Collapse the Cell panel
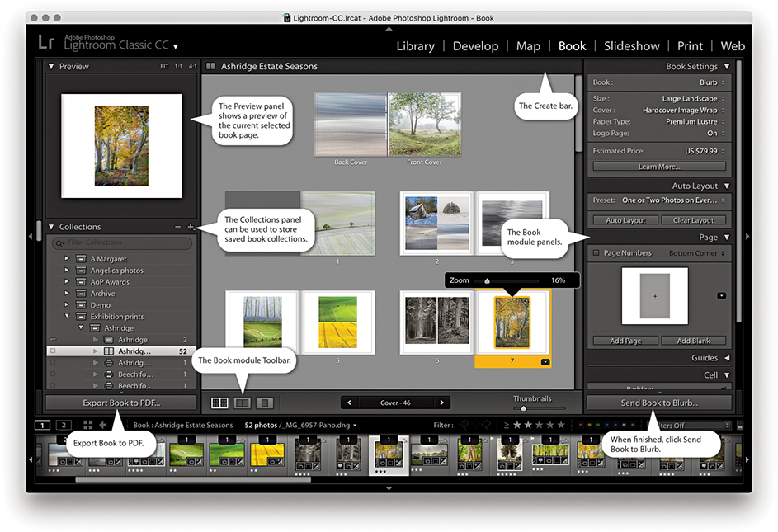 [726, 375]
